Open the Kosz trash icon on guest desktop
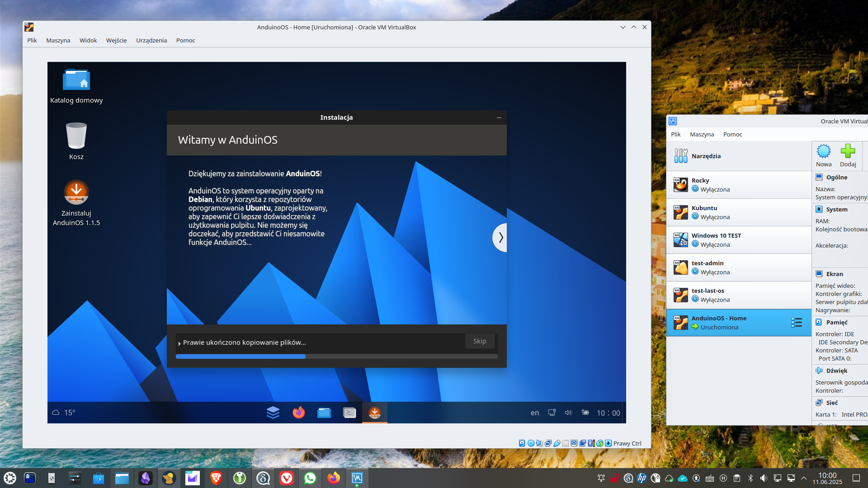The height and width of the screenshot is (488, 868). click(x=76, y=141)
